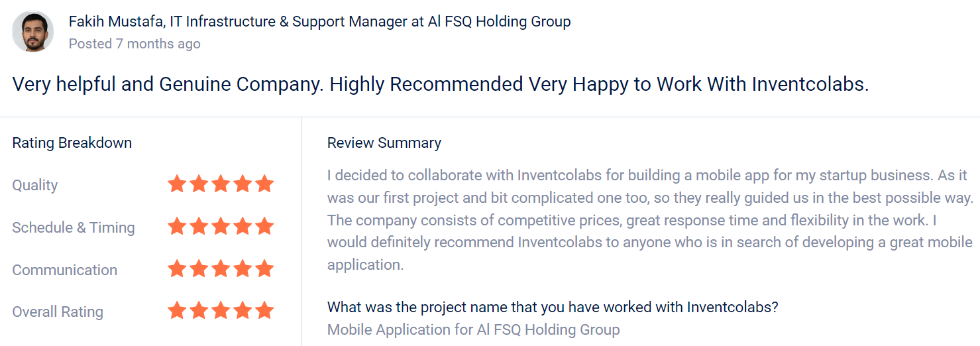The image size is (980, 346).
Task: Click the third star in Schedule & Timing
Action: (221, 227)
